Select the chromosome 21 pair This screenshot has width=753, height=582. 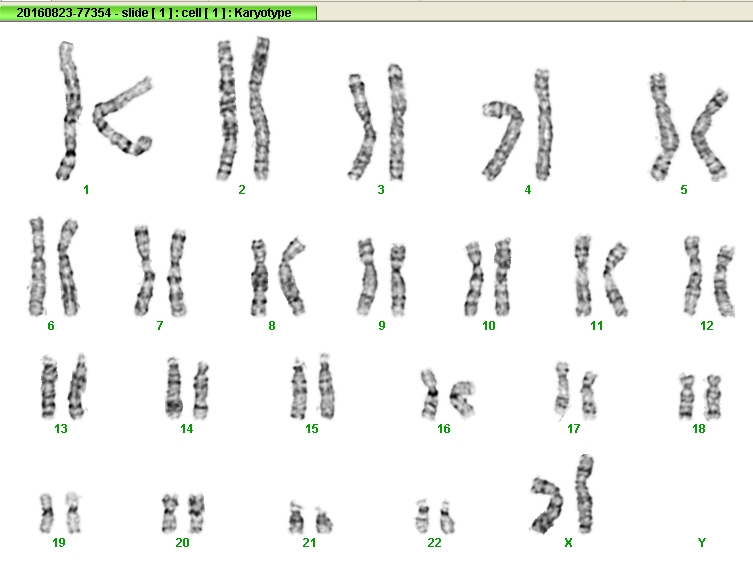[311, 518]
